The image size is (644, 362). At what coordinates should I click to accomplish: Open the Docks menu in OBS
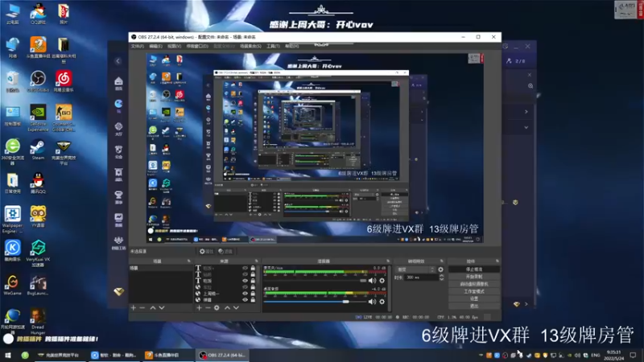197,46
